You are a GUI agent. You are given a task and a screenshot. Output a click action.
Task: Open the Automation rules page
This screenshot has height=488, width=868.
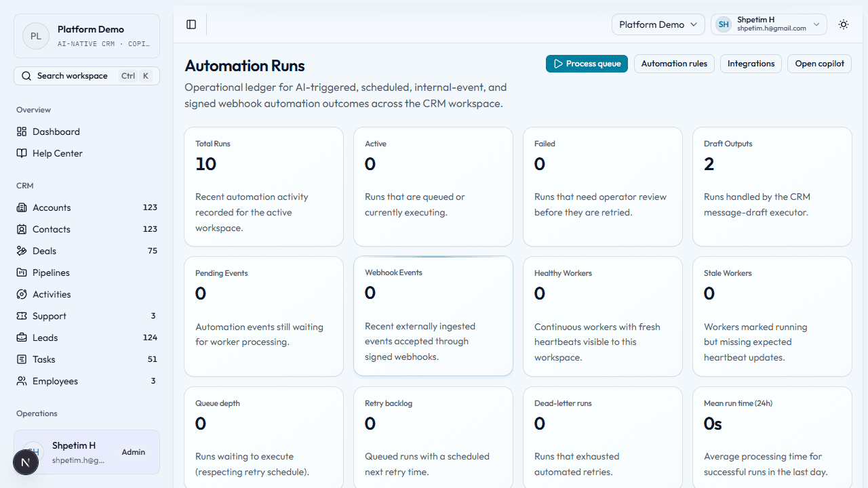click(x=674, y=63)
